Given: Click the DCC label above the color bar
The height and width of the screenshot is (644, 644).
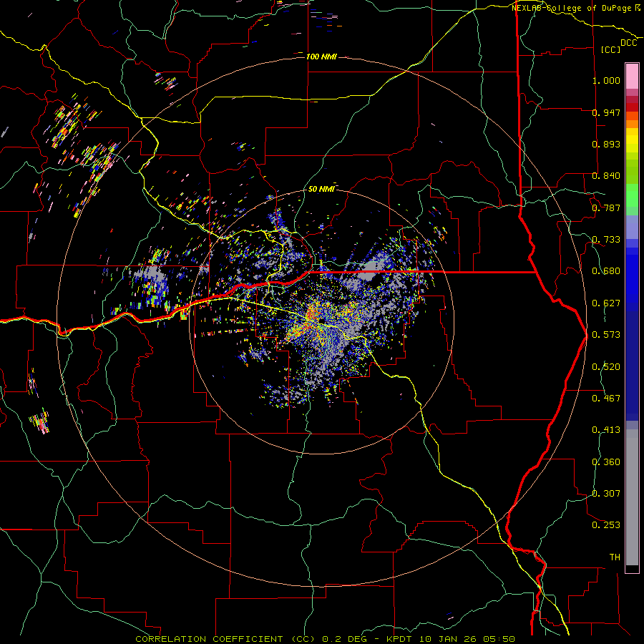Looking at the screenshot, I should 628,43.
